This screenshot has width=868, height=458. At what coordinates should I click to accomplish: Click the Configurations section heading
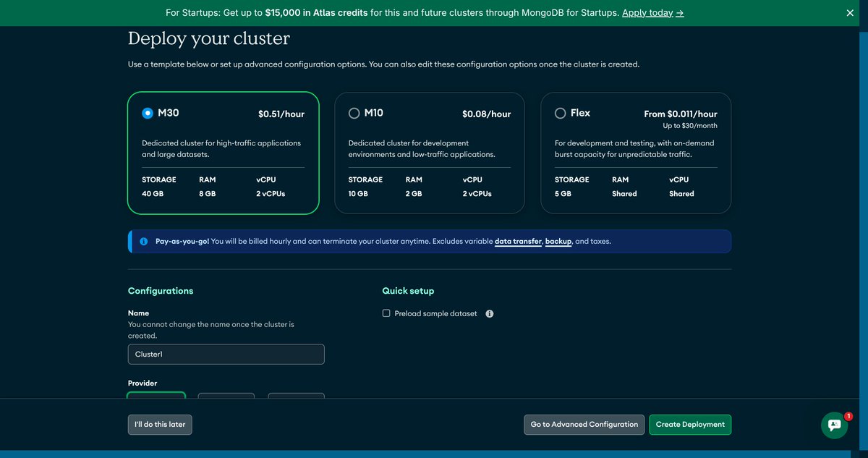pos(161,291)
